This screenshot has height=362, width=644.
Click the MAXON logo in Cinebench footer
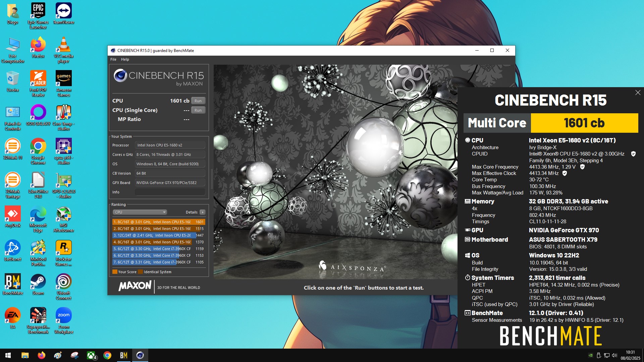pos(135,286)
